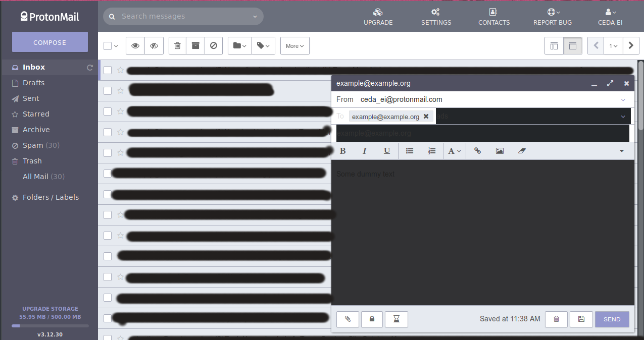Open the More actions dropdown
The width and height of the screenshot is (644, 340).
pyautogui.click(x=295, y=46)
